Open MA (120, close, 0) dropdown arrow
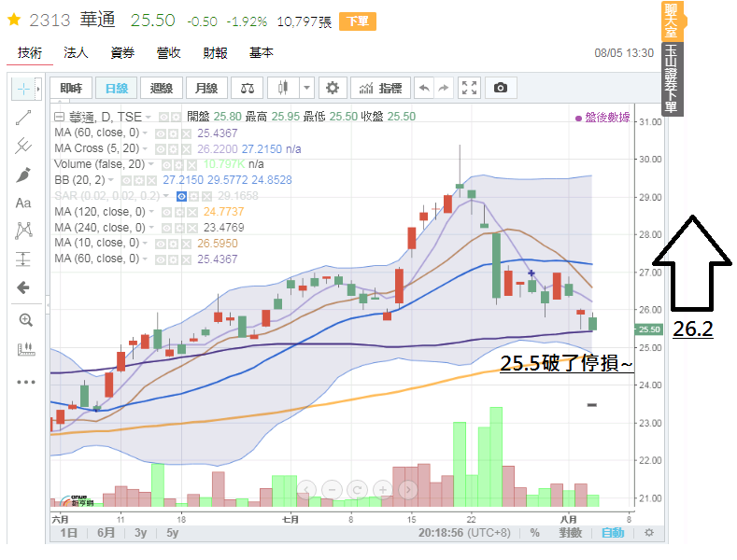The width and height of the screenshot is (737, 560). point(151,212)
